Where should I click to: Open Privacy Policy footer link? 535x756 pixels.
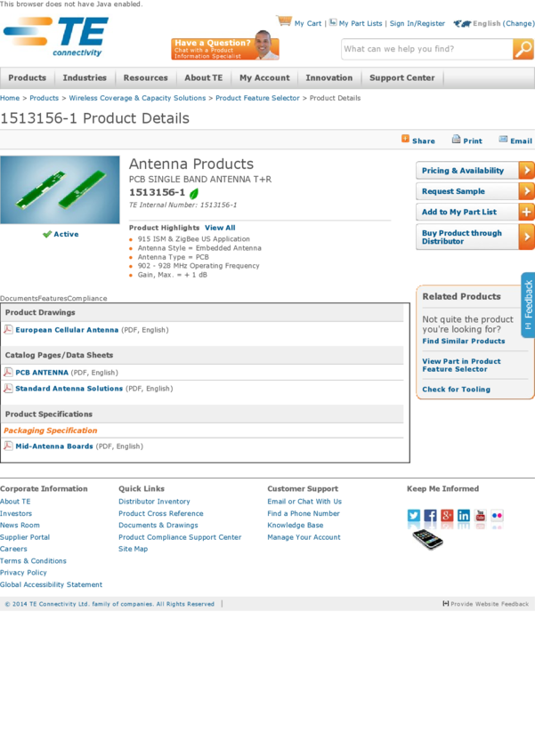tap(23, 572)
